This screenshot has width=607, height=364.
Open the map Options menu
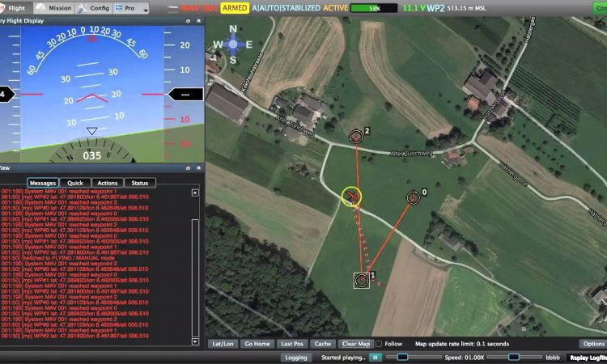[592, 344]
